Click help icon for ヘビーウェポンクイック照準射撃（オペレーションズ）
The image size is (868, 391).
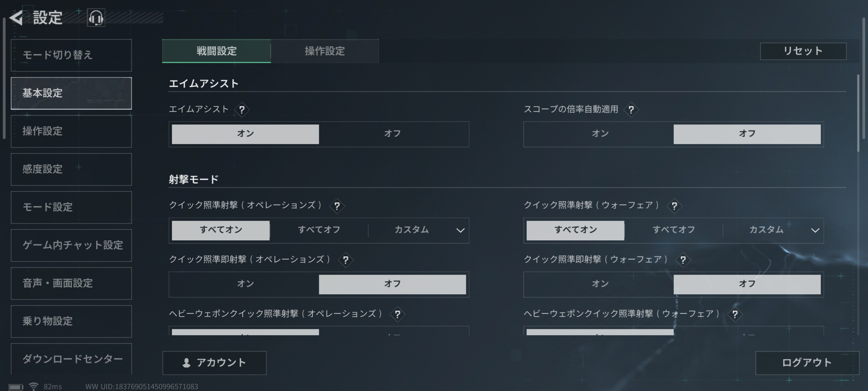[398, 314]
